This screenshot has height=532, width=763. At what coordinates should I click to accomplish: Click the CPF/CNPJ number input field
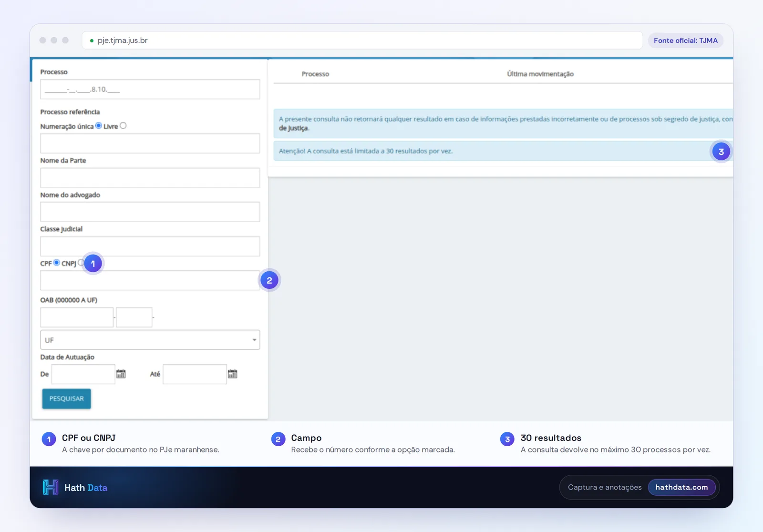pos(150,280)
